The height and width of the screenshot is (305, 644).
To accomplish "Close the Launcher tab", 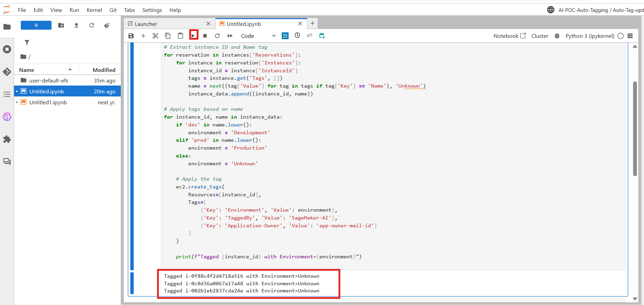I will 208,24.
